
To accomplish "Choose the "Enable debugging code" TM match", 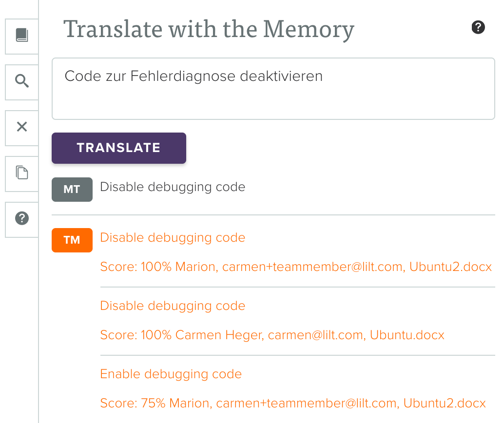I will pyautogui.click(x=171, y=374).
